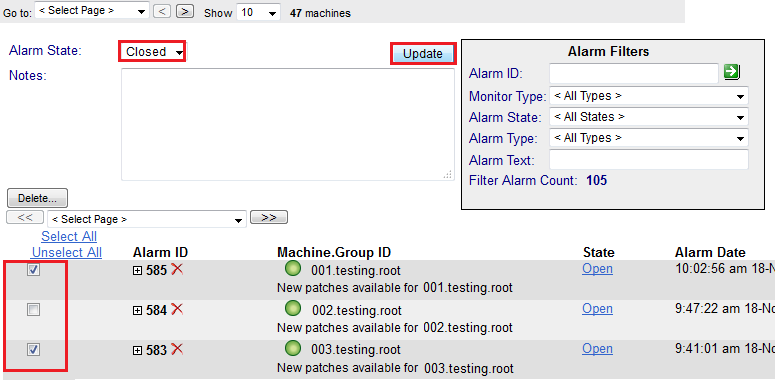Click the Alarm ID filter input field
The width and height of the screenshot is (775, 380).
(634, 74)
